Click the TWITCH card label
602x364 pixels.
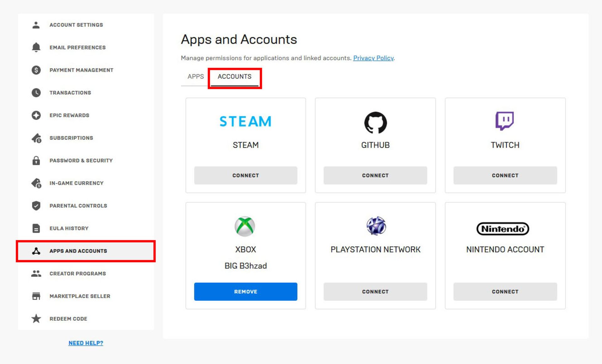tap(505, 145)
